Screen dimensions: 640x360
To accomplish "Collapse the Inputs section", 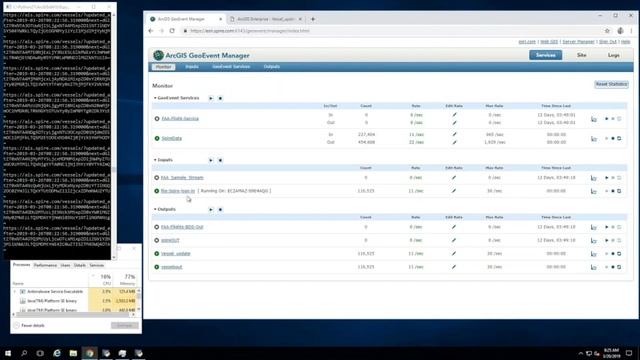I will 155,160.
